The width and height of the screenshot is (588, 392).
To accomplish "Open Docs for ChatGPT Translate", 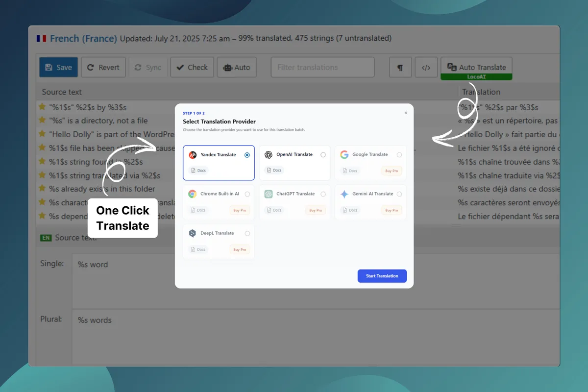I will coord(274,210).
